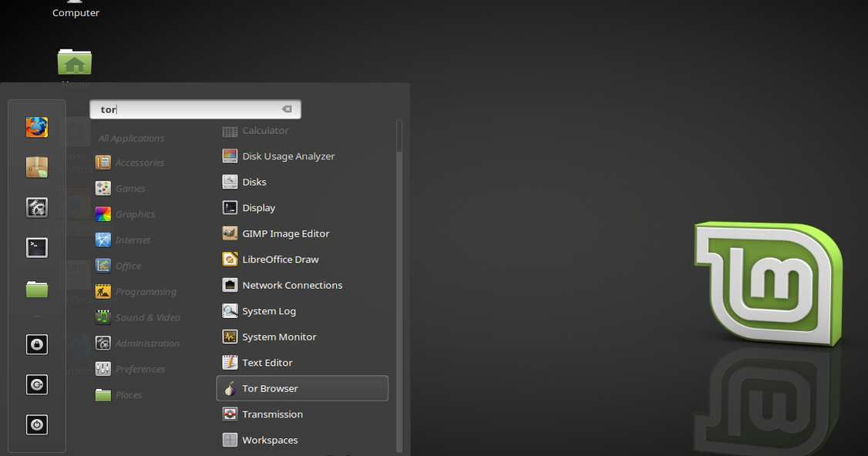Image resolution: width=868 pixels, height=456 pixels.
Task: Open Network Connections
Action: [x=302, y=285]
